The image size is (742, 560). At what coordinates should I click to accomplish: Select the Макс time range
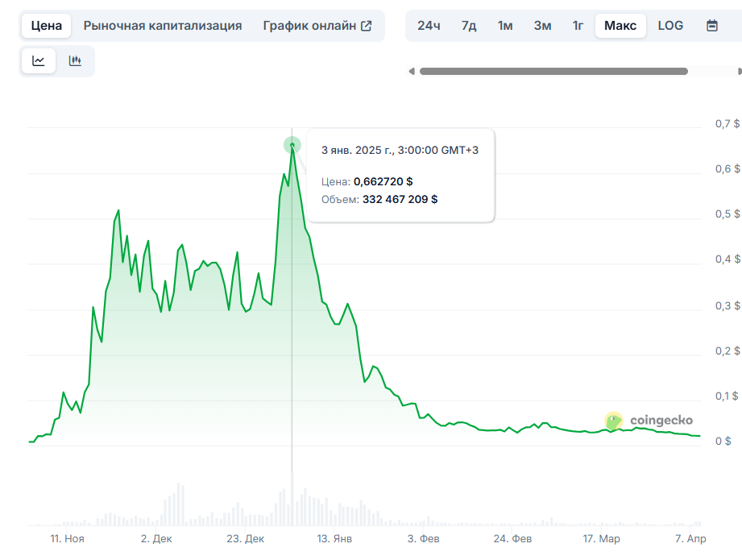pos(620,26)
